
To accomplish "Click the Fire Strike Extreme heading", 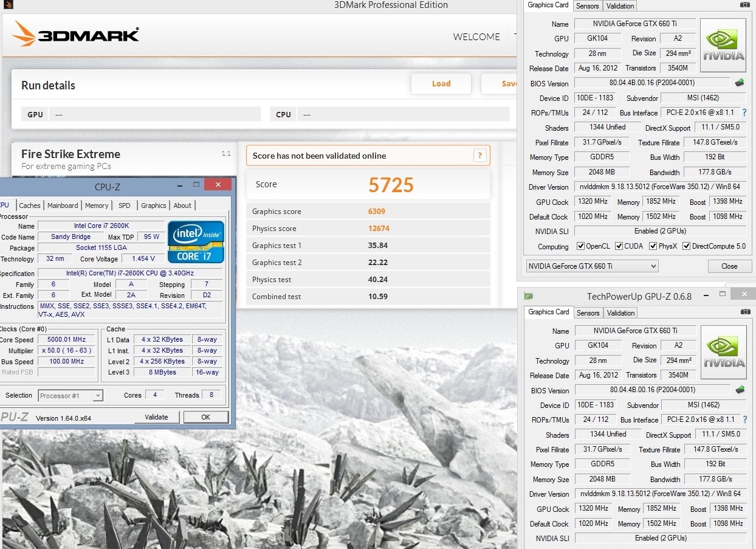I will [x=70, y=154].
